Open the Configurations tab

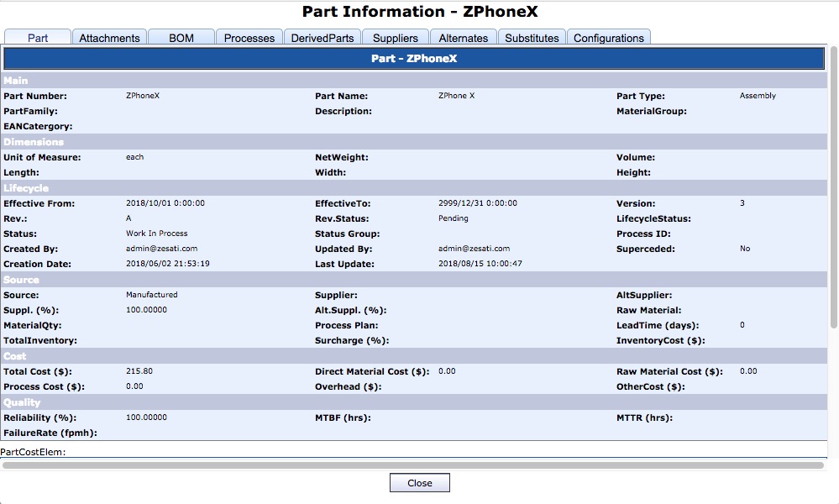tap(609, 37)
